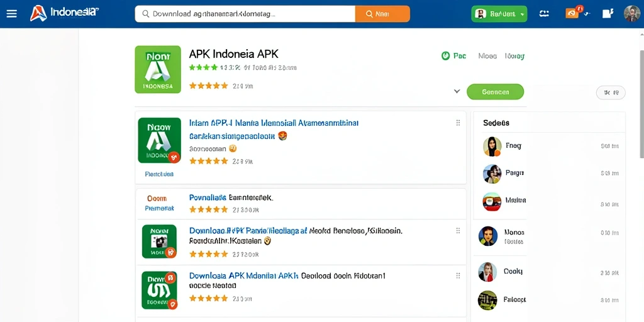This screenshot has height=322, width=644.
Task: Click the orange search button
Action: [x=382, y=14]
